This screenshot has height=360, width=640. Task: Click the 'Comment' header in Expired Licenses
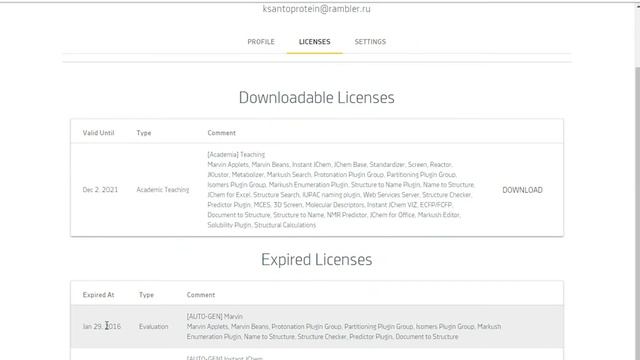click(x=200, y=295)
